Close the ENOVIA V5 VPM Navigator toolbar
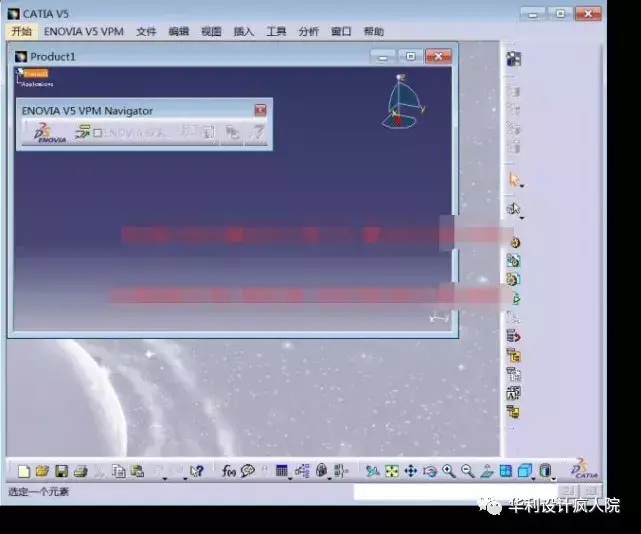This screenshot has height=534, width=641. point(260,110)
